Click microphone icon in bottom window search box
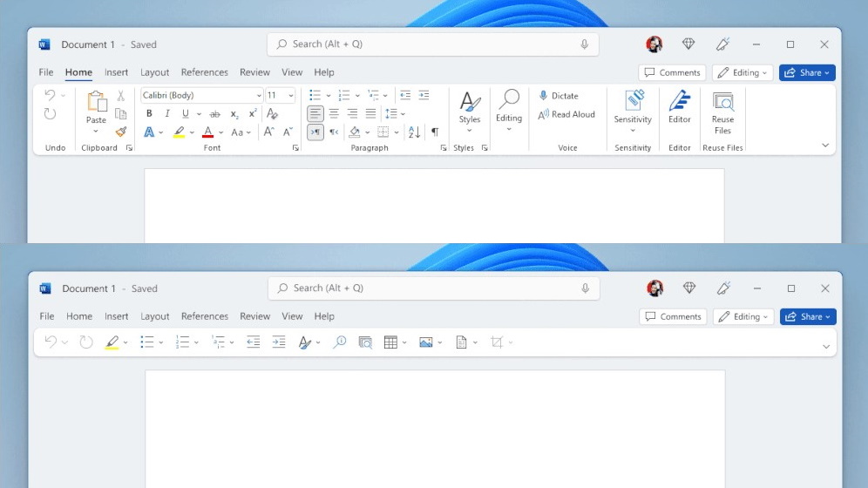The width and height of the screenshot is (868, 488). click(x=585, y=288)
